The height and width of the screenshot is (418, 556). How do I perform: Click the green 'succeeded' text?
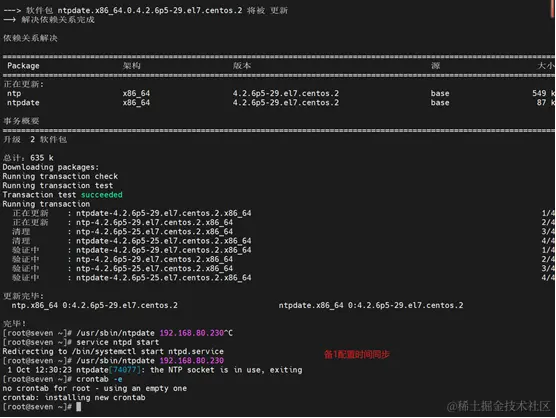[x=102, y=195]
